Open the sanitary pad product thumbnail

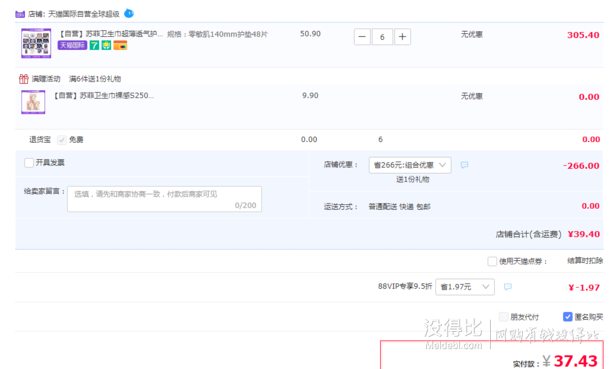pyautogui.click(x=36, y=43)
